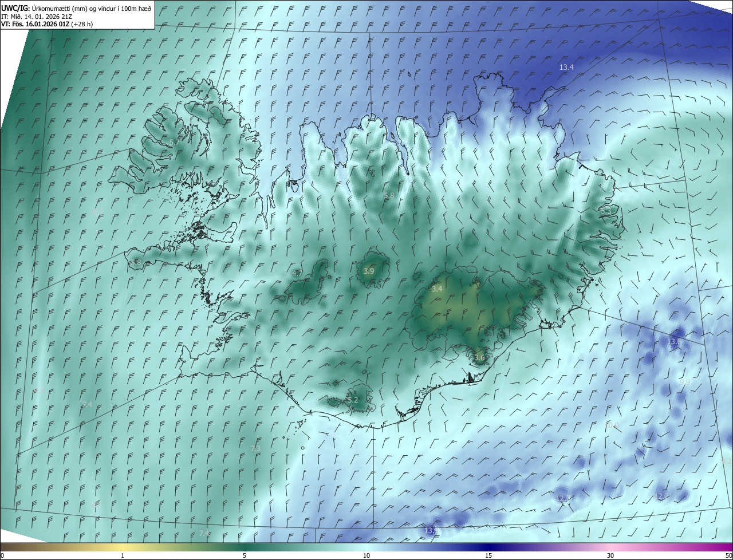Click the '5' tick label on the color scale
The width and height of the screenshot is (733, 560).
coord(245,555)
